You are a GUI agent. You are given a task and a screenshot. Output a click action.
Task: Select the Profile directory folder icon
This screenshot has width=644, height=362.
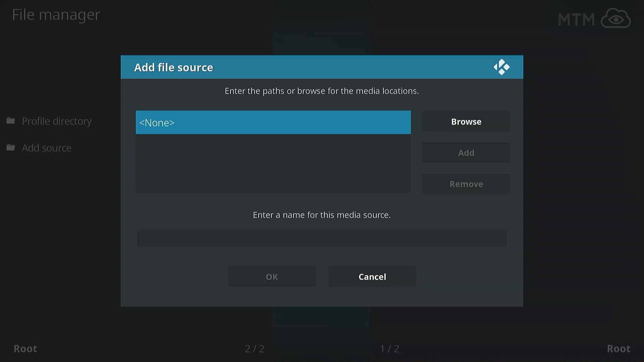pyautogui.click(x=11, y=121)
